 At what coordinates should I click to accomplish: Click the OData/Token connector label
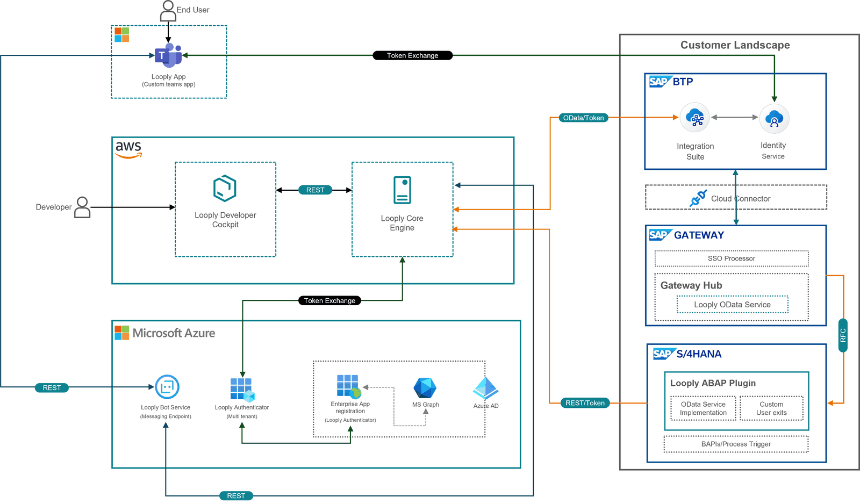(x=583, y=118)
